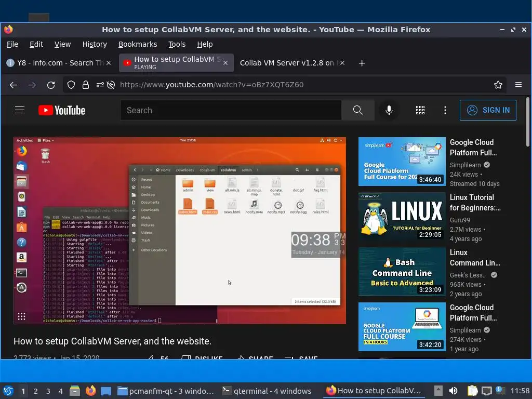Click the SIGN IN button

(488, 110)
